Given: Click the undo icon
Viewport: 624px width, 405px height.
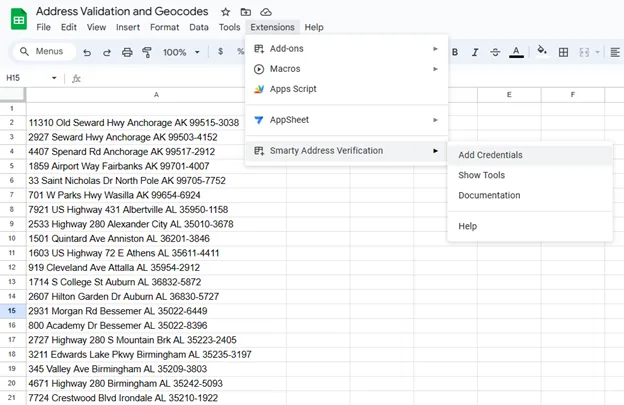Looking at the screenshot, I should (87, 52).
